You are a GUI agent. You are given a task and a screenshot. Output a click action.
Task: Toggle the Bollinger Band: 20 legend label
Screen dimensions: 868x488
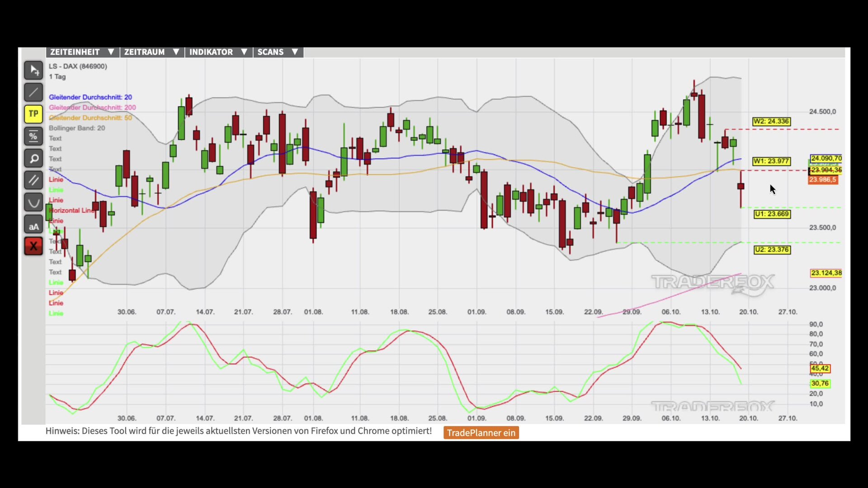click(x=77, y=128)
